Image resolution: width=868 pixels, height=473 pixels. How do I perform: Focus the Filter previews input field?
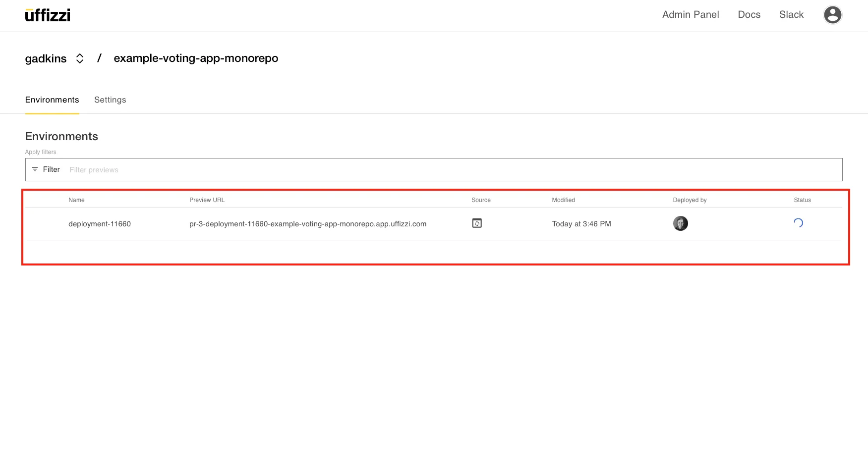pyautogui.click(x=446, y=170)
